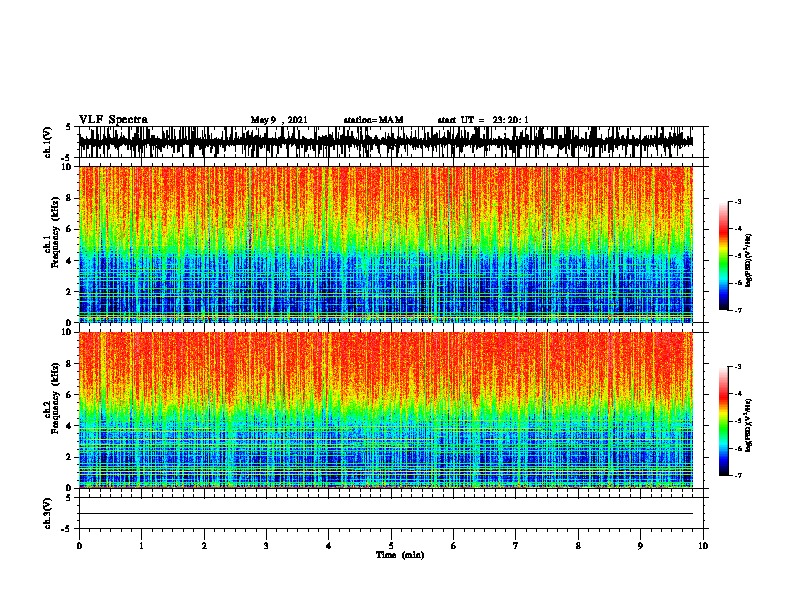
Task: Click the "4" kHz tick on ch.2 spectrogram
Action: (x=70, y=426)
